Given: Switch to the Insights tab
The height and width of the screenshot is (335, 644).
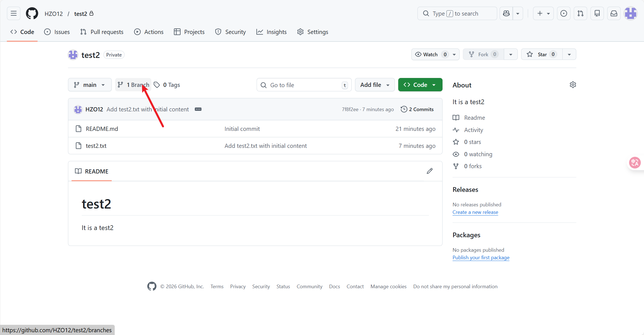Looking at the screenshot, I should click(271, 32).
